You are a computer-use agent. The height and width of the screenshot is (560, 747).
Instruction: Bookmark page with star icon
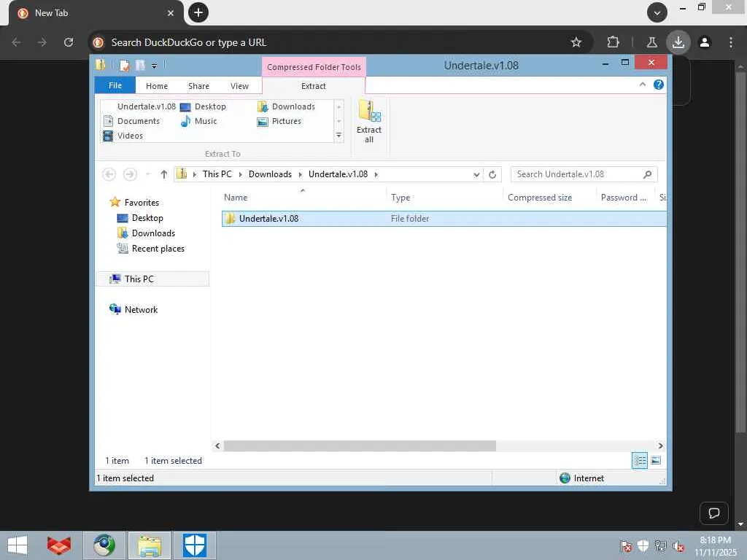coord(576,42)
